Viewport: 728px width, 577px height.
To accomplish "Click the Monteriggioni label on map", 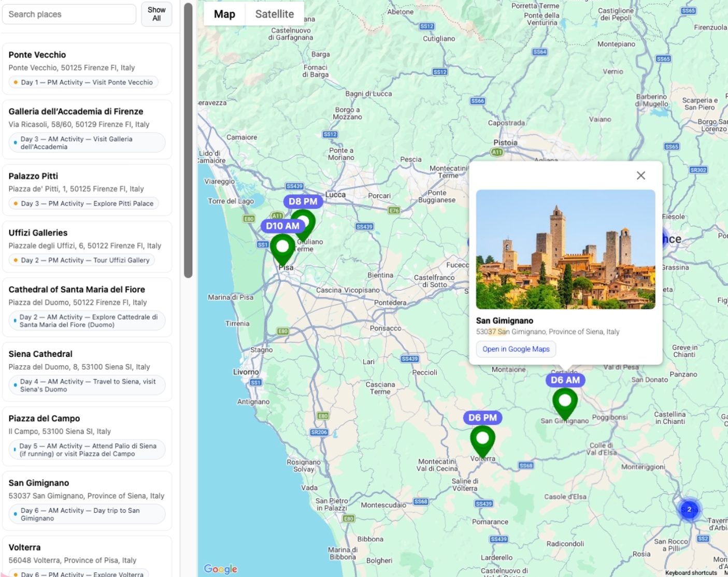I will coord(643,467).
